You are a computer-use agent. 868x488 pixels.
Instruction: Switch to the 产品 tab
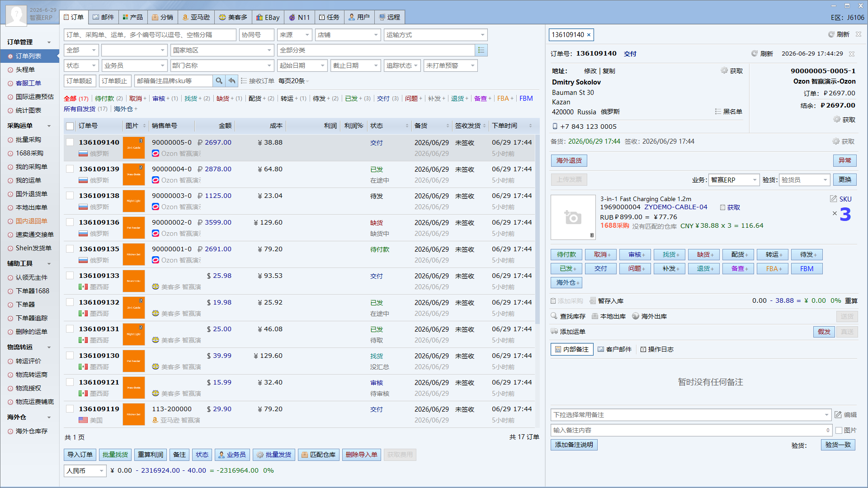tap(133, 17)
